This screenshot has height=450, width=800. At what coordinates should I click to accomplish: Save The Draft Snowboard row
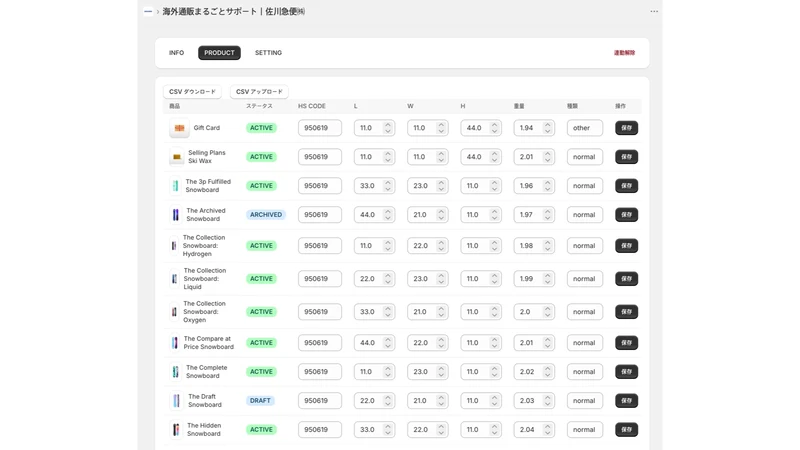627,401
